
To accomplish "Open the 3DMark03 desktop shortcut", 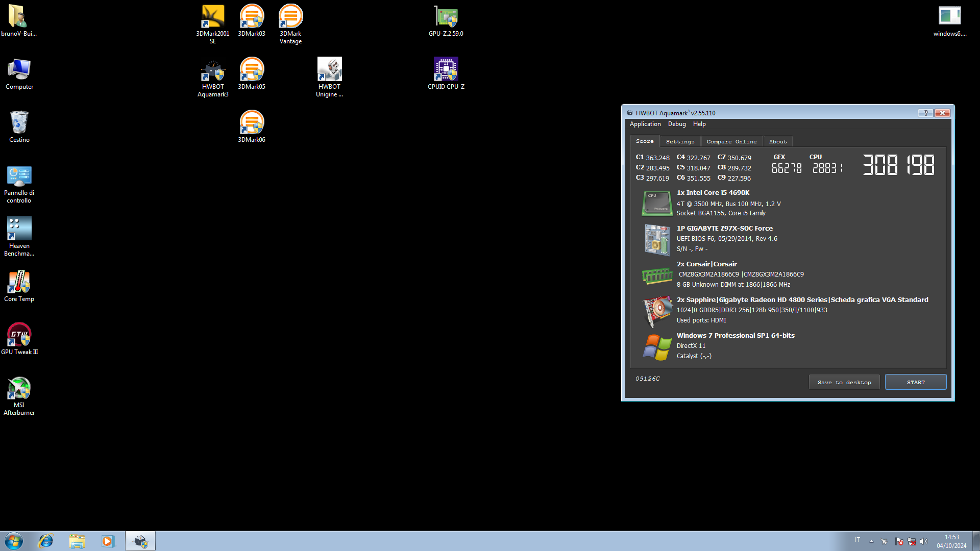I will tap(252, 20).
